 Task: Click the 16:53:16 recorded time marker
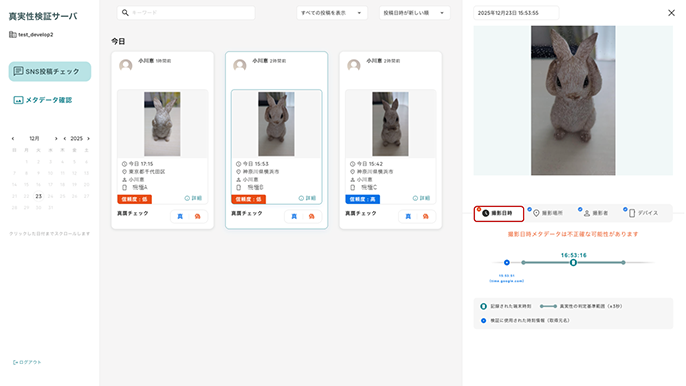click(x=573, y=263)
